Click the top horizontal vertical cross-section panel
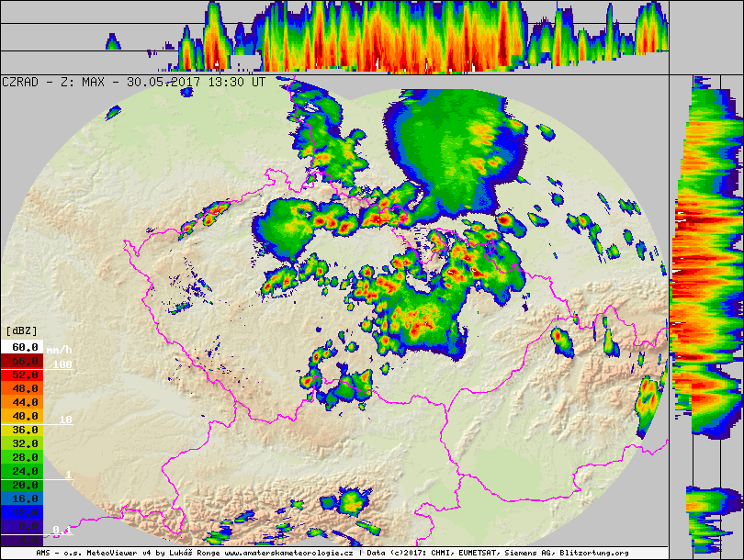744x560 pixels. [x=367, y=37]
